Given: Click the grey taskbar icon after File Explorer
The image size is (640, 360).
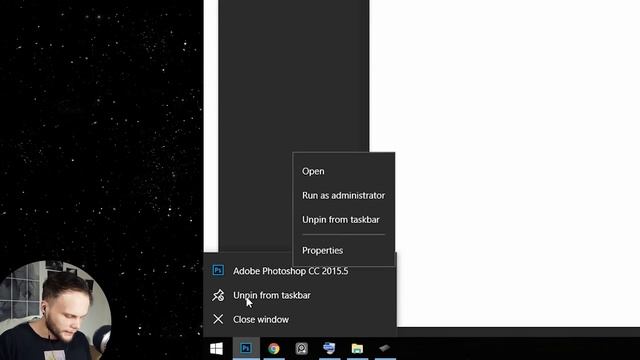Looking at the screenshot, I should 384,349.
